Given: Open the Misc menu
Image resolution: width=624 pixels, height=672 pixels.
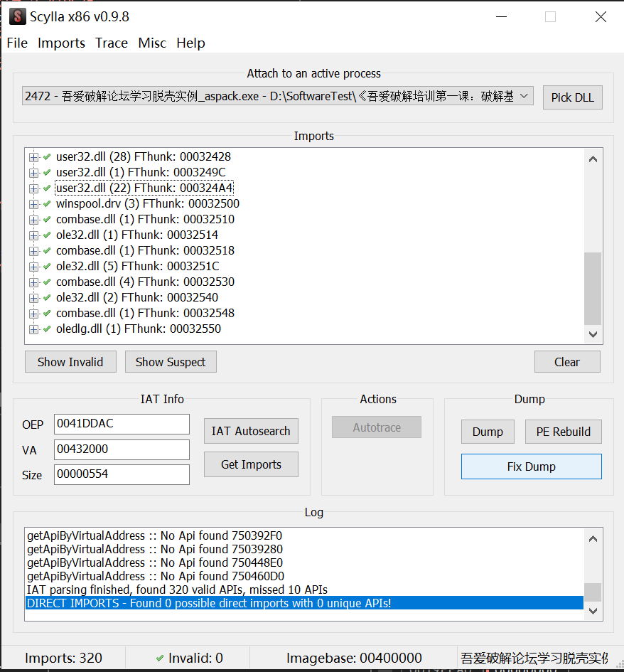Looking at the screenshot, I should coord(152,43).
